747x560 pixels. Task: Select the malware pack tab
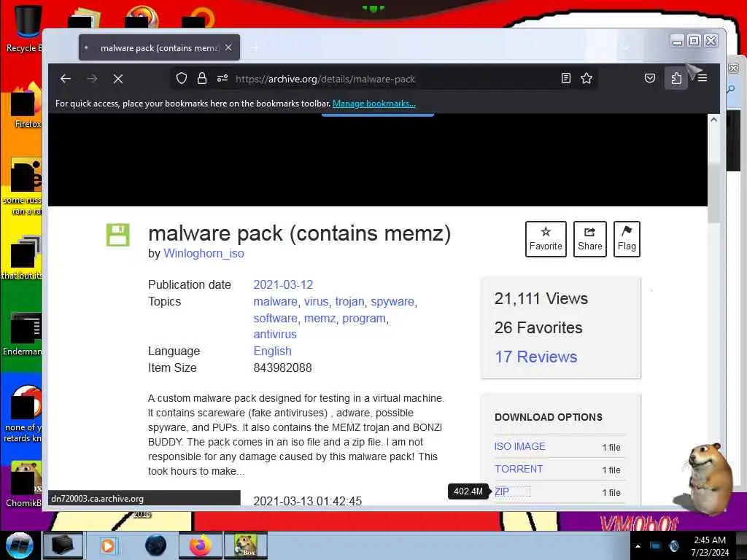click(x=159, y=47)
